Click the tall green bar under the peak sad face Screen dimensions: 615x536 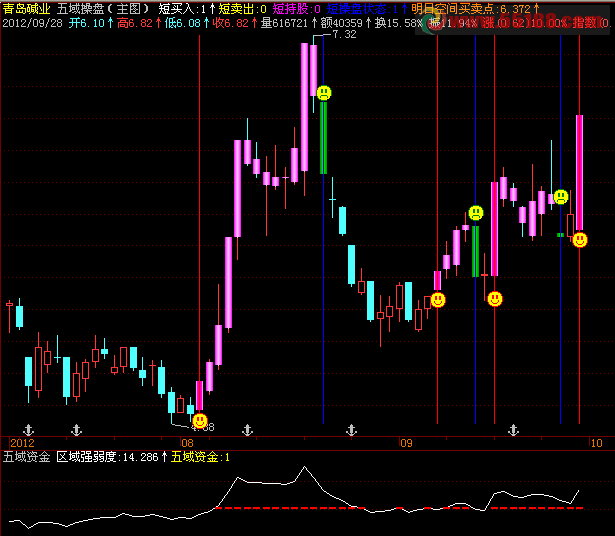tap(324, 138)
